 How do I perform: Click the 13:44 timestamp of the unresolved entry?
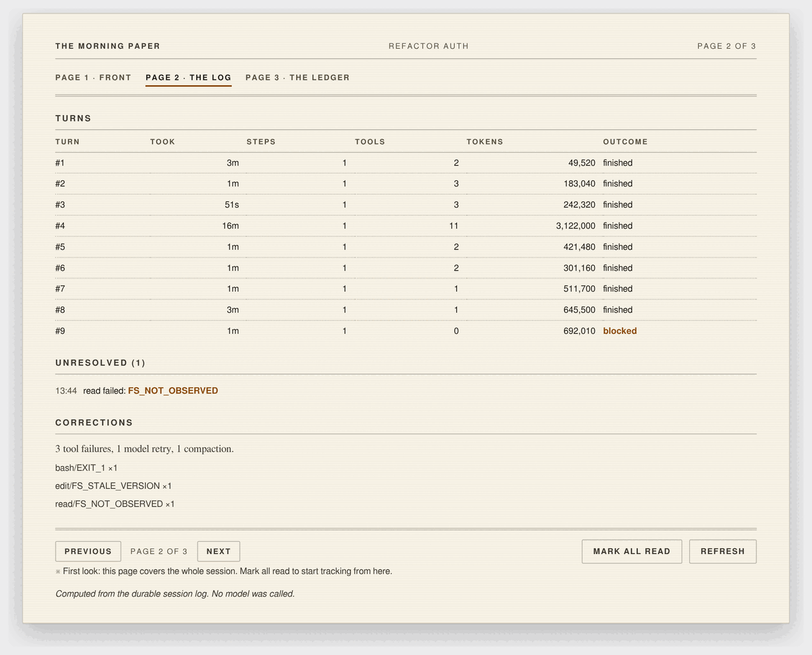coord(66,391)
